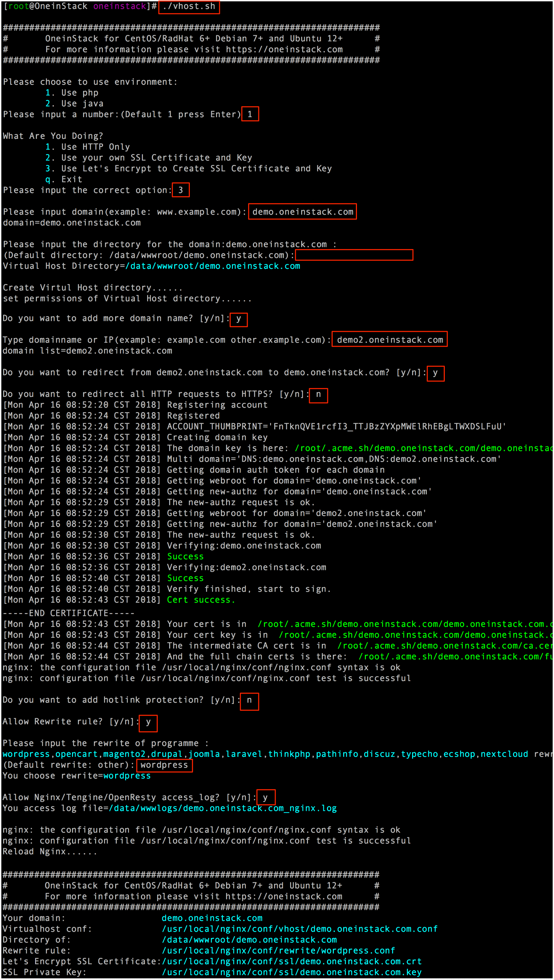Click 'Getting domain auth token for each domain'
Viewport: 554px width, 980px height.
click(x=276, y=470)
